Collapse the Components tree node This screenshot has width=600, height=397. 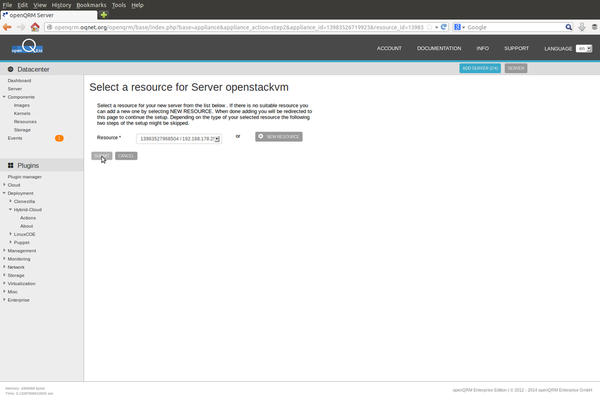pyautogui.click(x=4, y=97)
